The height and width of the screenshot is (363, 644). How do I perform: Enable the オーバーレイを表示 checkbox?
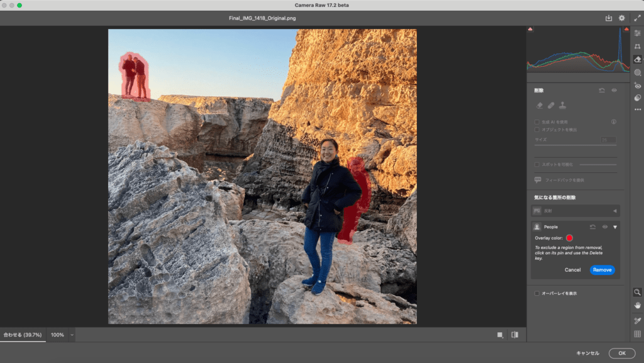click(537, 293)
